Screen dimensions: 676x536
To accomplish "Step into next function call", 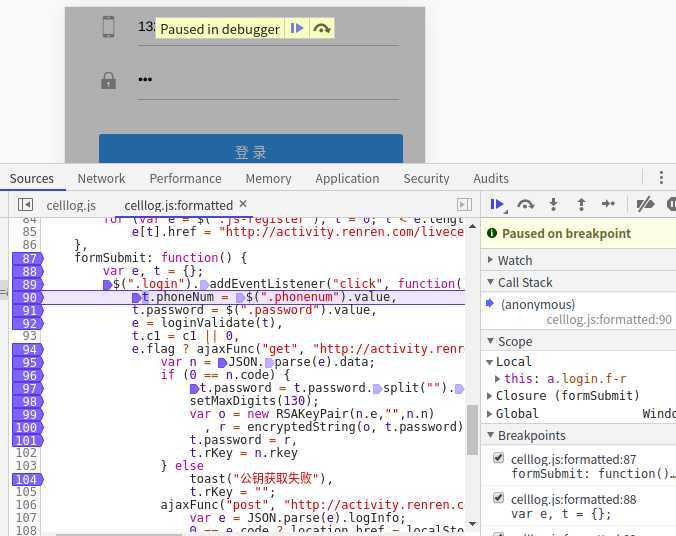I will click(553, 204).
